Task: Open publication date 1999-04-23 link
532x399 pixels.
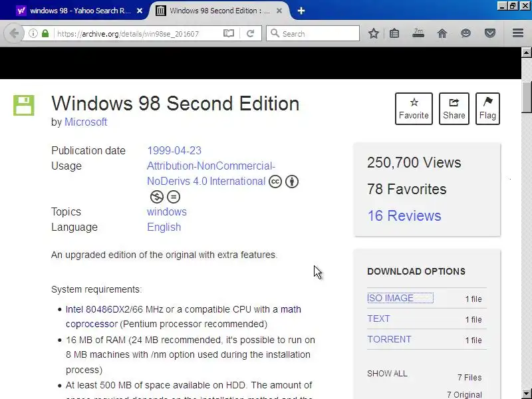Action: [x=174, y=151]
